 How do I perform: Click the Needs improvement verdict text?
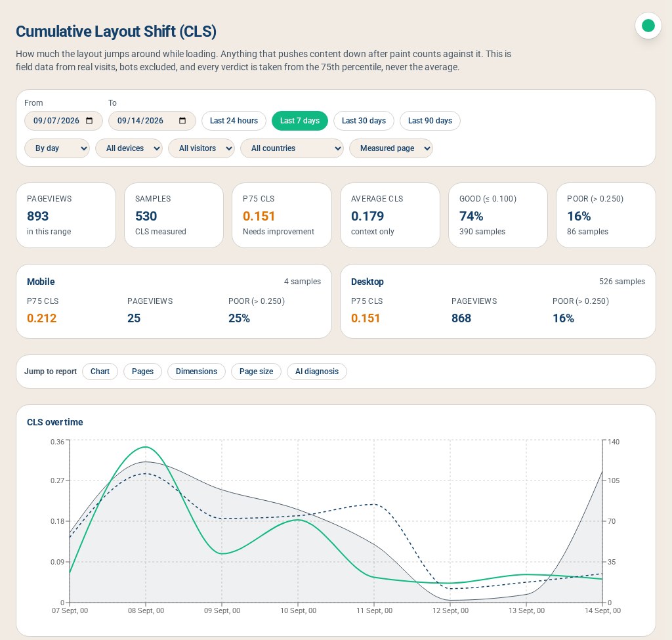tap(278, 232)
